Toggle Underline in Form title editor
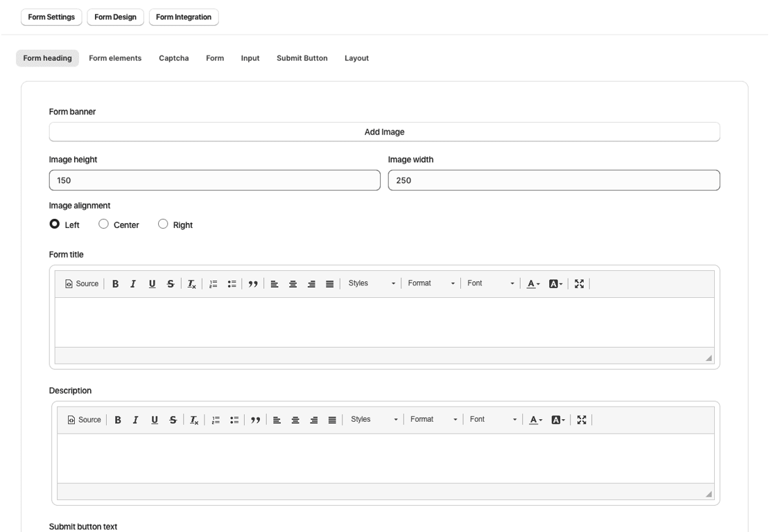The height and width of the screenshot is (532, 773). coord(152,284)
